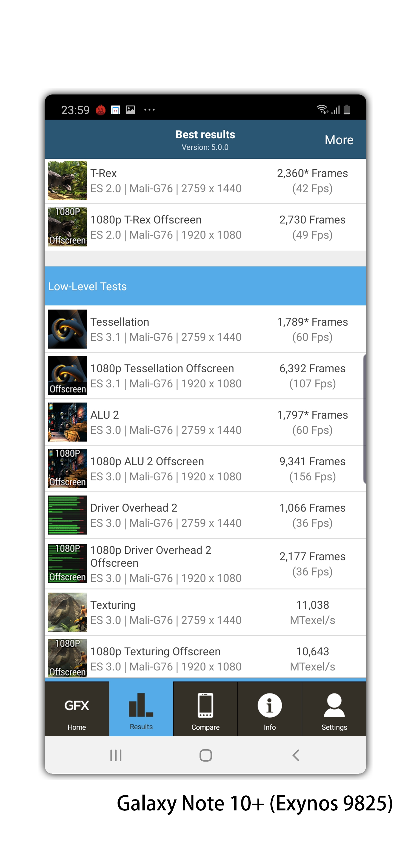This screenshot has height=868, width=411.
Task: Open the recent apps navigation button
Action: (x=116, y=755)
